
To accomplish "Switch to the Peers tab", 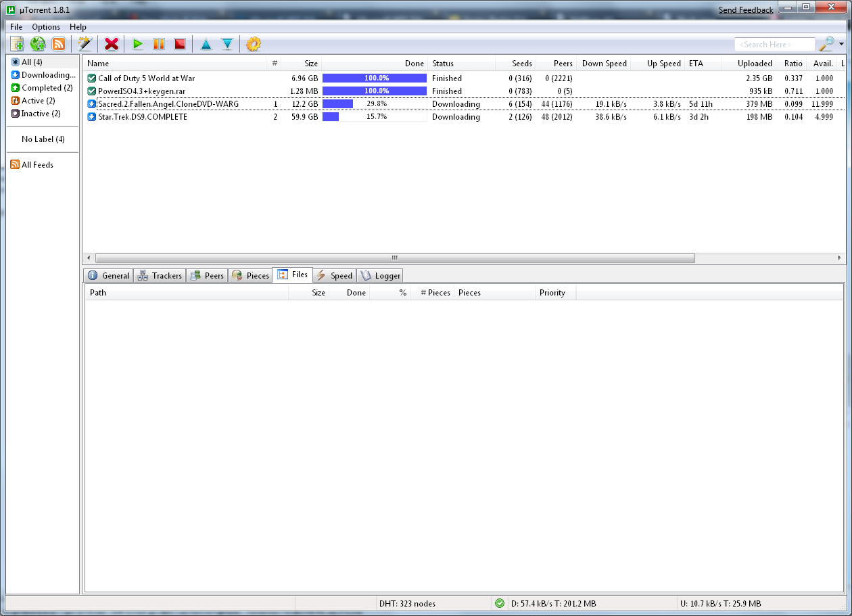I will coord(207,276).
